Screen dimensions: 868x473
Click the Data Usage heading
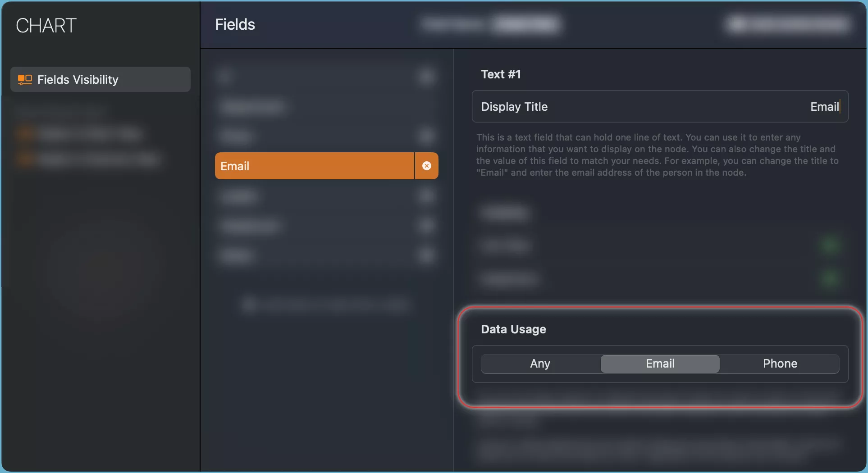tap(513, 329)
